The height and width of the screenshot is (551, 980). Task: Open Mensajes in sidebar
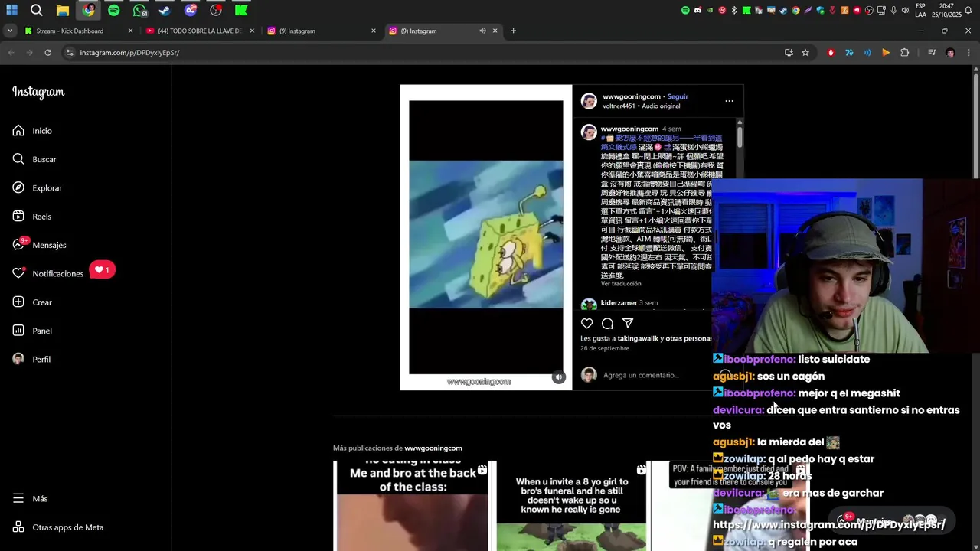tap(39, 245)
